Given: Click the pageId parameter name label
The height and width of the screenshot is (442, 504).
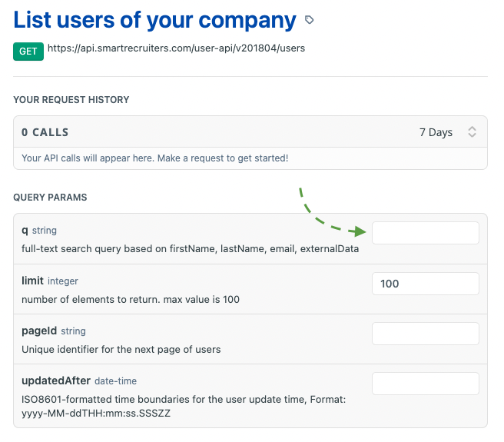Looking at the screenshot, I should coord(39,331).
